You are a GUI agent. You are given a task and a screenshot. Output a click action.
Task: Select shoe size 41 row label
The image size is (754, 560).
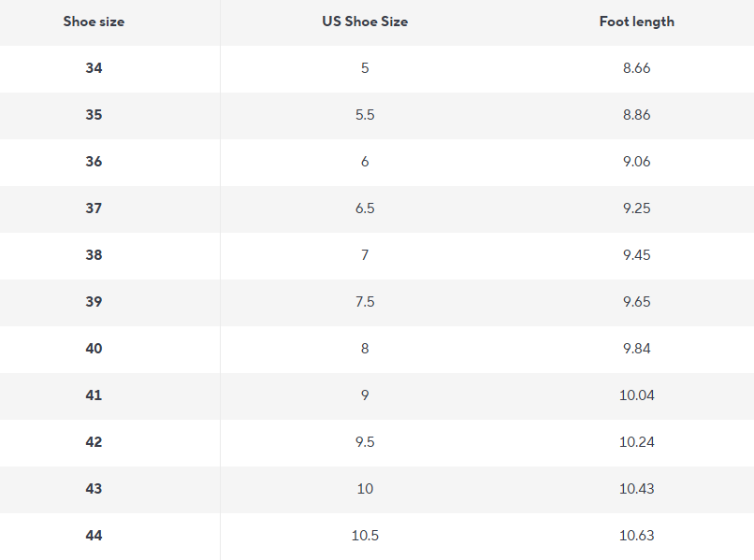94,395
